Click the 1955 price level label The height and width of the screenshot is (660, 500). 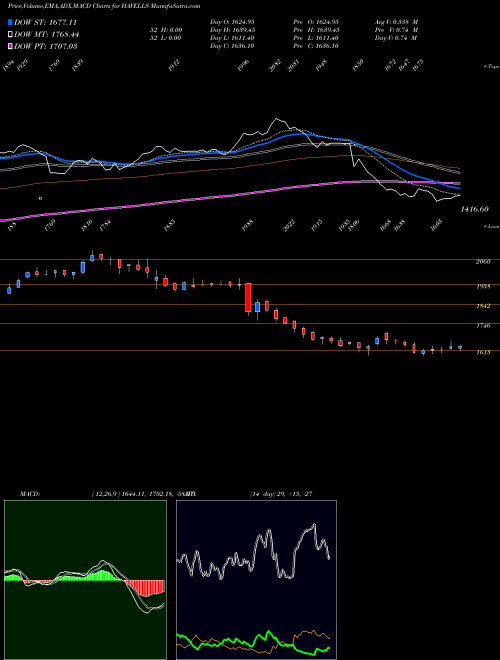point(483,287)
